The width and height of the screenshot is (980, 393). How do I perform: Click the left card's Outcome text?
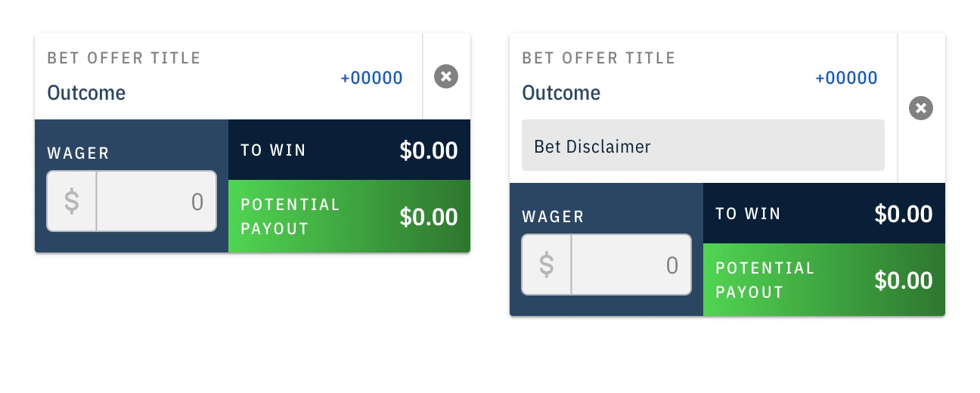(86, 93)
